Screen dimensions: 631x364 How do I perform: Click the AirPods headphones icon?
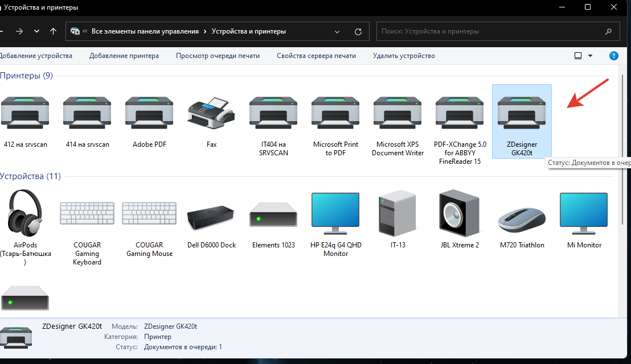pos(25,213)
